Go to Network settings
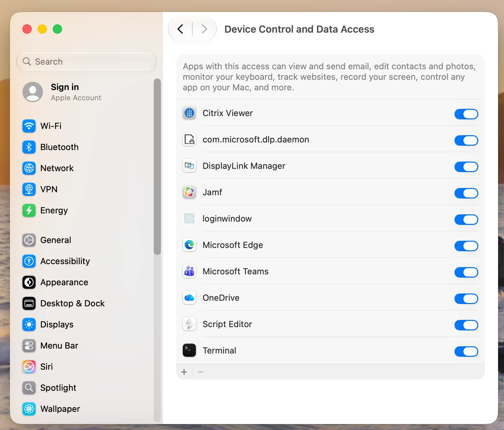Image resolution: width=504 pixels, height=430 pixels. (86, 168)
